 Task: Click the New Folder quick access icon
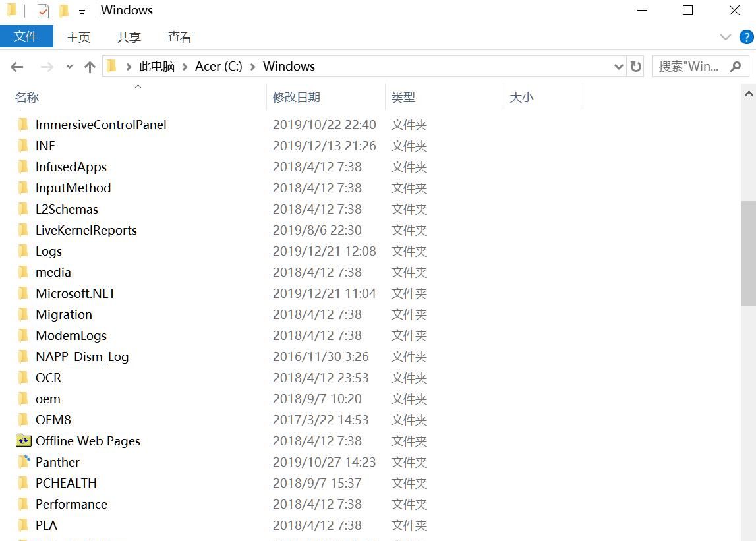[64, 11]
